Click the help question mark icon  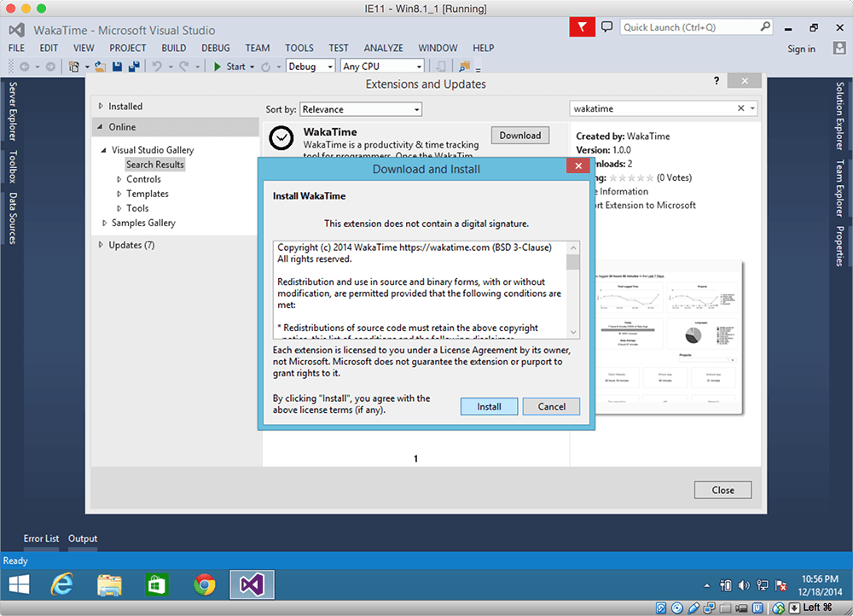point(717,80)
